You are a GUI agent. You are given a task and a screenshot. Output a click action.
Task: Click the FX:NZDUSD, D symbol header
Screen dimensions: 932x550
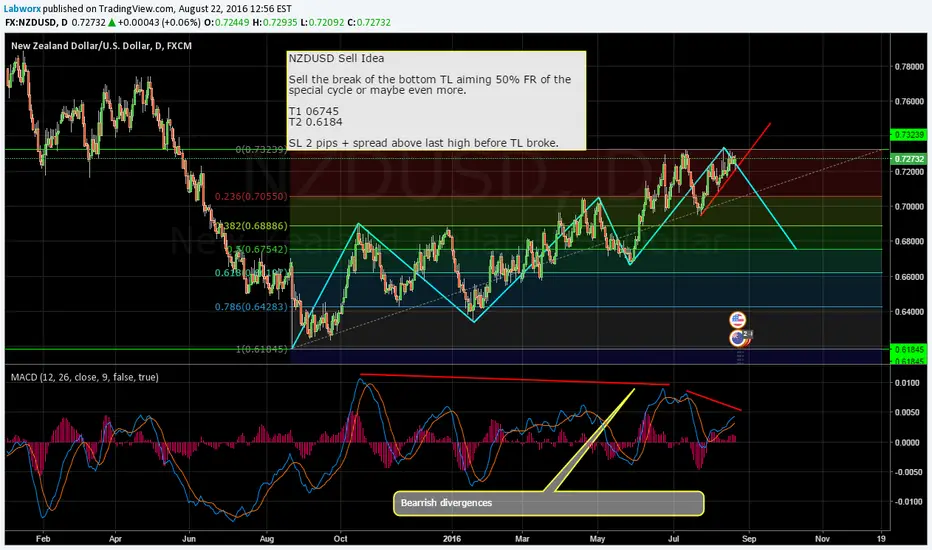[x=36, y=23]
